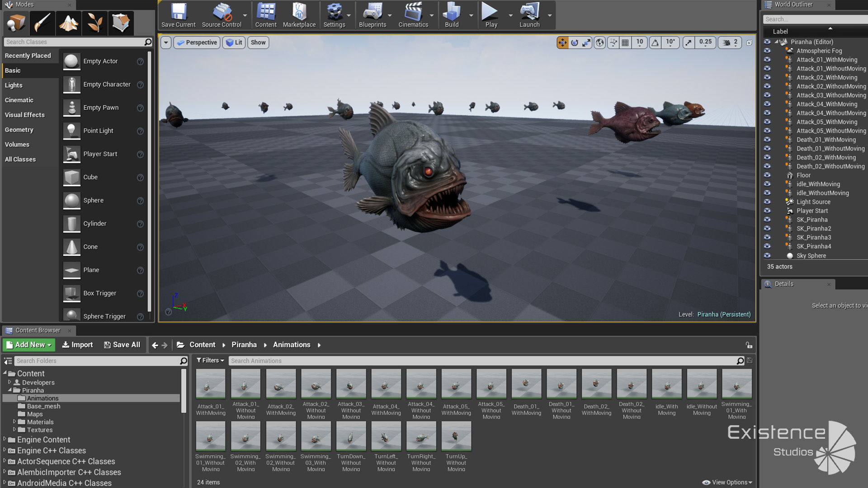Select the rotate gizmo icon in viewport
This screenshot has width=868, height=488.
pos(575,42)
